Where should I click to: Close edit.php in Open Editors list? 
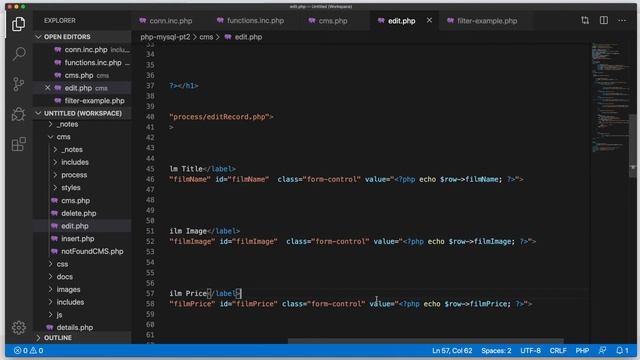(47, 88)
